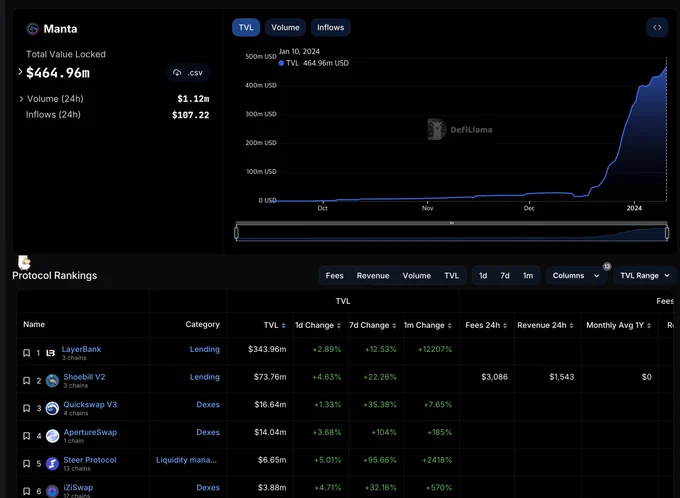Click the Category column header
680x498 pixels.
(203, 324)
